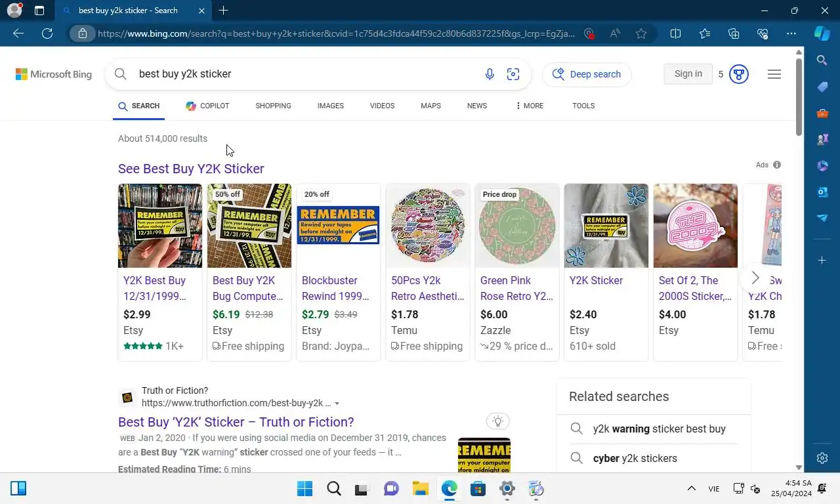Click the voice search microphone icon
The image size is (840, 504).
pos(490,74)
